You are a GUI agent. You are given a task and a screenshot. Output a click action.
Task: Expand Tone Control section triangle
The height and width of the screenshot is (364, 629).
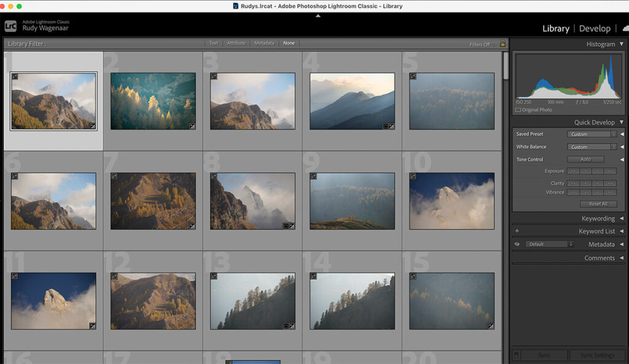pyautogui.click(x=622, y=160)
